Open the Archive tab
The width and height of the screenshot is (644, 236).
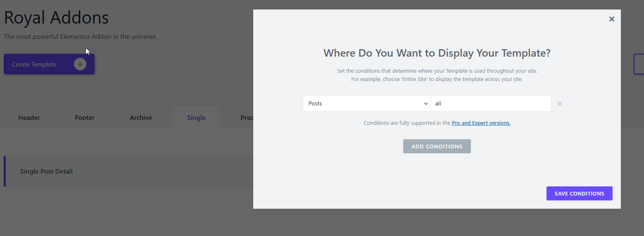[141, 117]
